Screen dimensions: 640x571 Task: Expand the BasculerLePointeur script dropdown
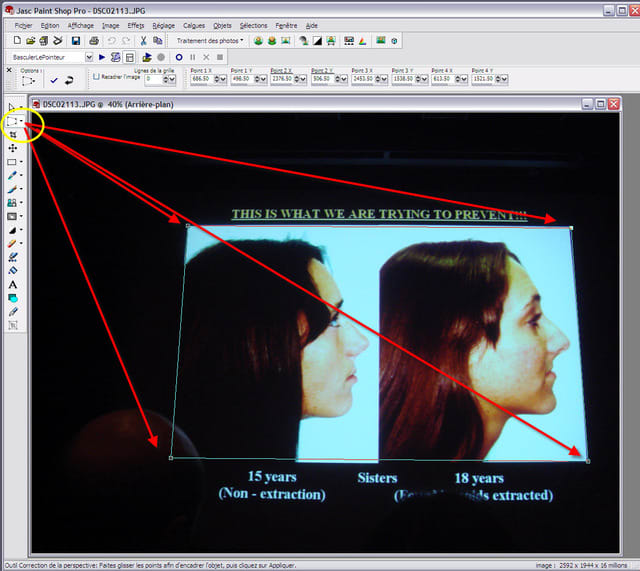tap(90, 57)
